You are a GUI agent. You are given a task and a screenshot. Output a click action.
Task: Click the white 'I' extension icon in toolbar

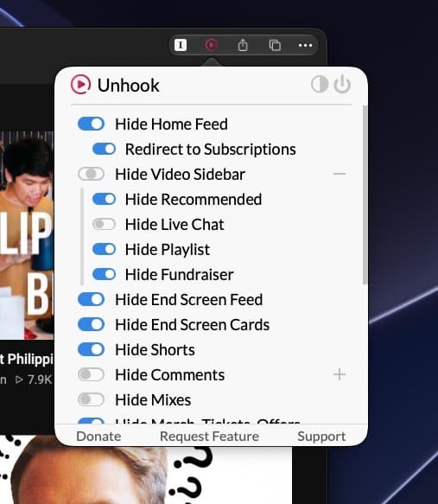[x=181, y=45]
